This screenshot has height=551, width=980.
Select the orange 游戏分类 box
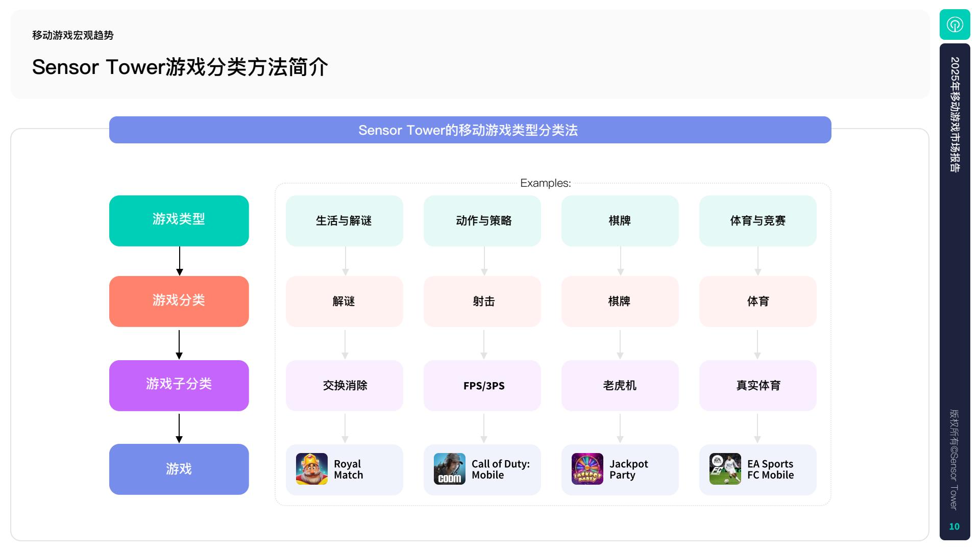coord(179,301)
